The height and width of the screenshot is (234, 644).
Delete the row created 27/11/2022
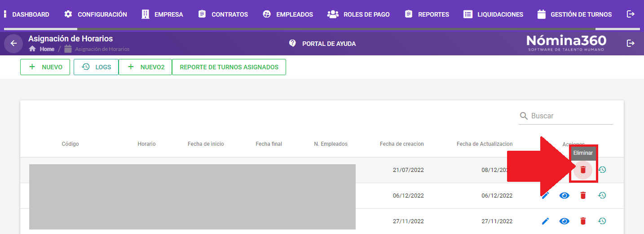pos(583,221)
